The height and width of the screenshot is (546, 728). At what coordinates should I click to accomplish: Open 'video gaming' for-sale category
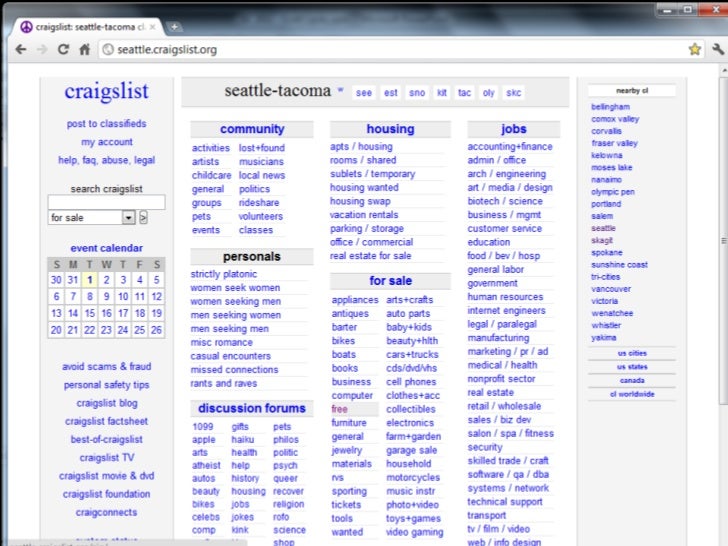click(x=415, y=532)
